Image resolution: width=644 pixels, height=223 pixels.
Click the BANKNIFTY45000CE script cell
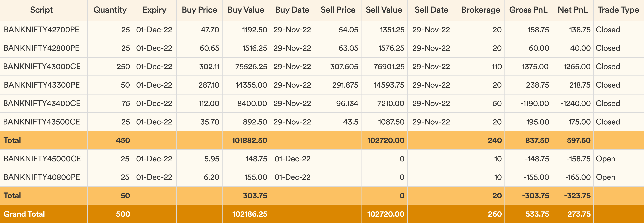click(x=42, y=159)
